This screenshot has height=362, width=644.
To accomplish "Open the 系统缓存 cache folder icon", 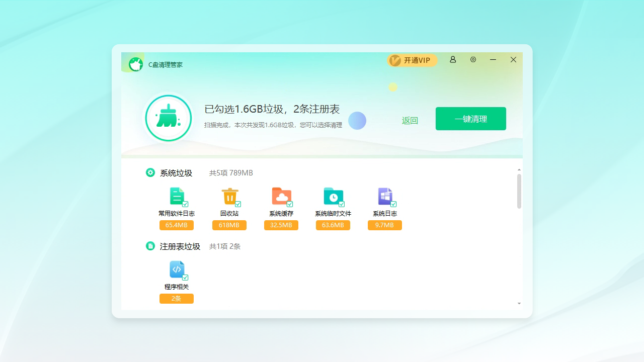I will click(281, 196).
